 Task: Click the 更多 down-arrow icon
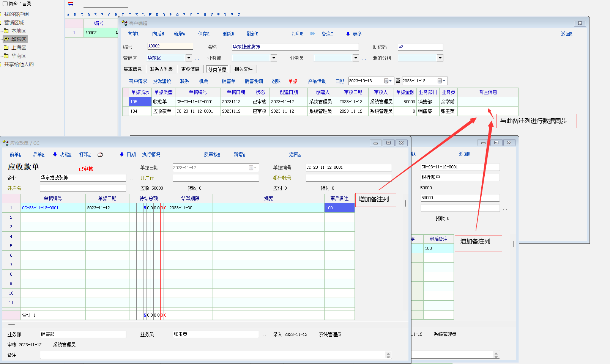348,34
